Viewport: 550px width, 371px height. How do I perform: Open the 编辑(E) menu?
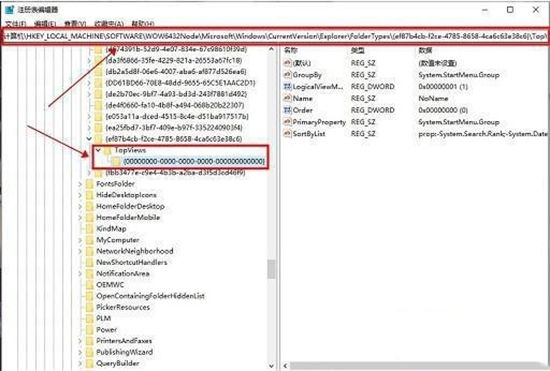[45, 24]
